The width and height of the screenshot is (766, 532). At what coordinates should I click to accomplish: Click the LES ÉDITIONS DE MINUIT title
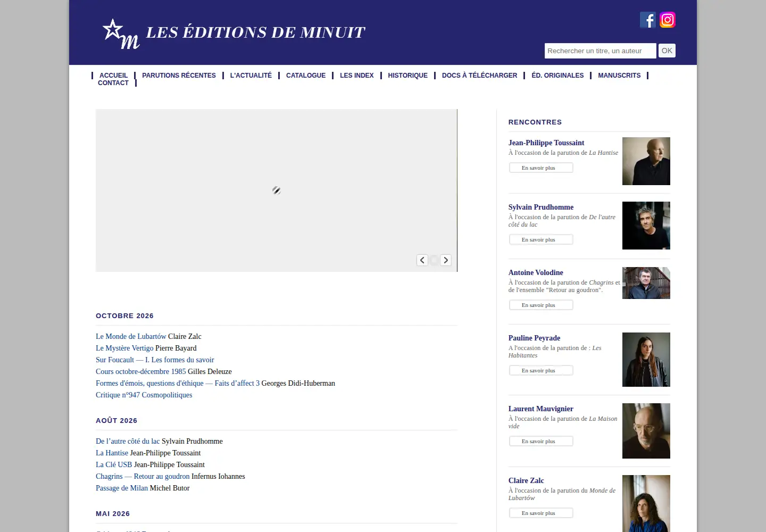coord(255,32)
